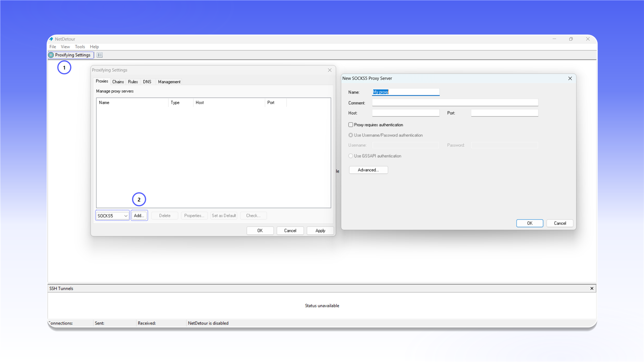644x362 pixels.
Task: Click the log view icon beside Proxifying Settings
Action: pos(100,55)
